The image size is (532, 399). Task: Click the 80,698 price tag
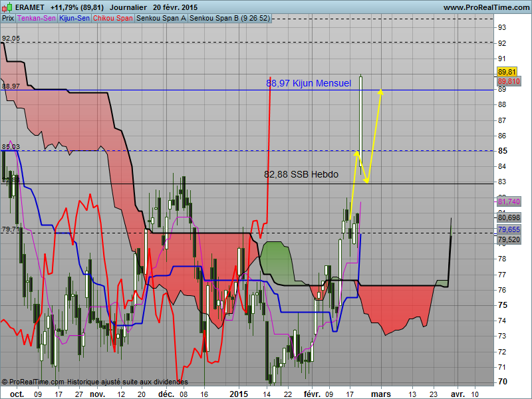[x=509, y=217]
